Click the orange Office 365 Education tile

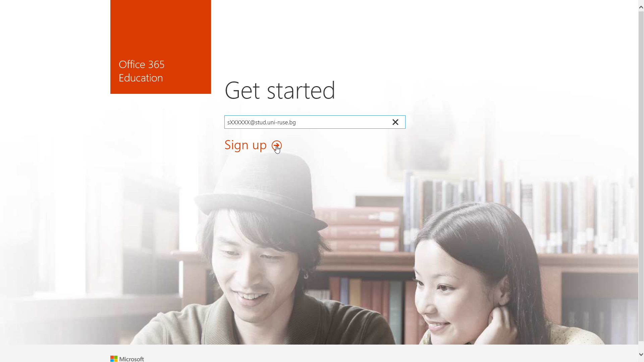pos(161,47)
